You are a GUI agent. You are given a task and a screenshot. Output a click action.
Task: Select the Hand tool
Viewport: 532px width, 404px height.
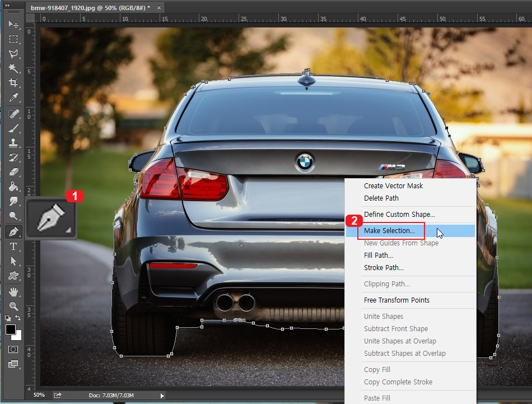[13, 291]
